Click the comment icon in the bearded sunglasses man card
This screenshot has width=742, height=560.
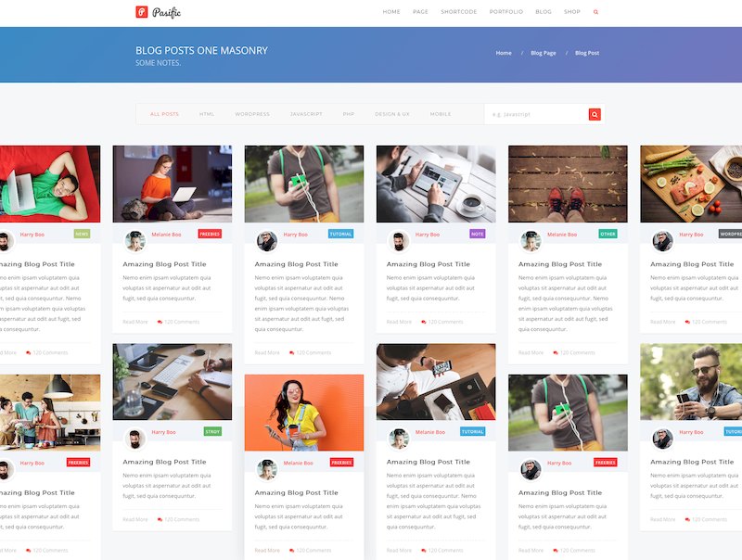(x=687, y=519)
